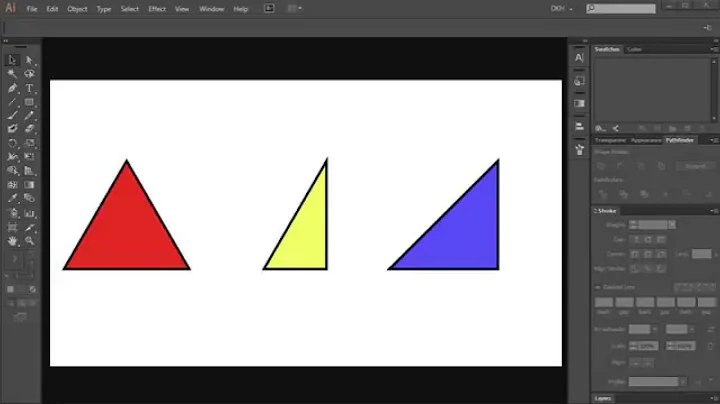Image resolution: width=720 pixels, height=404 pixels.
Task: Open the Character panel from the dock
Action: (x=579, y=58)
